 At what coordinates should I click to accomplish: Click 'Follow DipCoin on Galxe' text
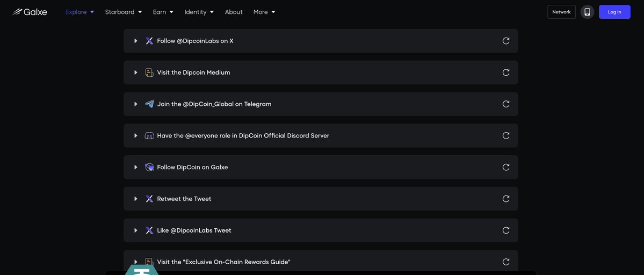(x=192, y=167)
